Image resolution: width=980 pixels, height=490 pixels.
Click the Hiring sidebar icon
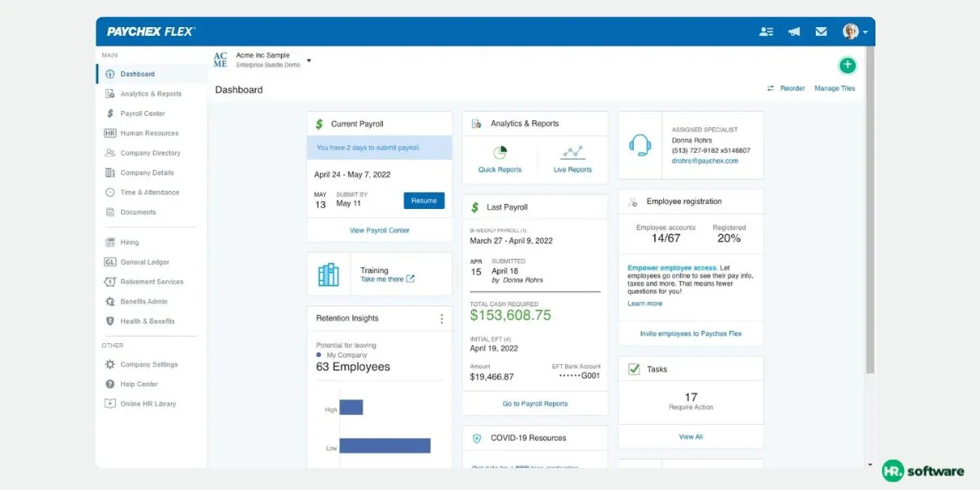tap(110, 243)
